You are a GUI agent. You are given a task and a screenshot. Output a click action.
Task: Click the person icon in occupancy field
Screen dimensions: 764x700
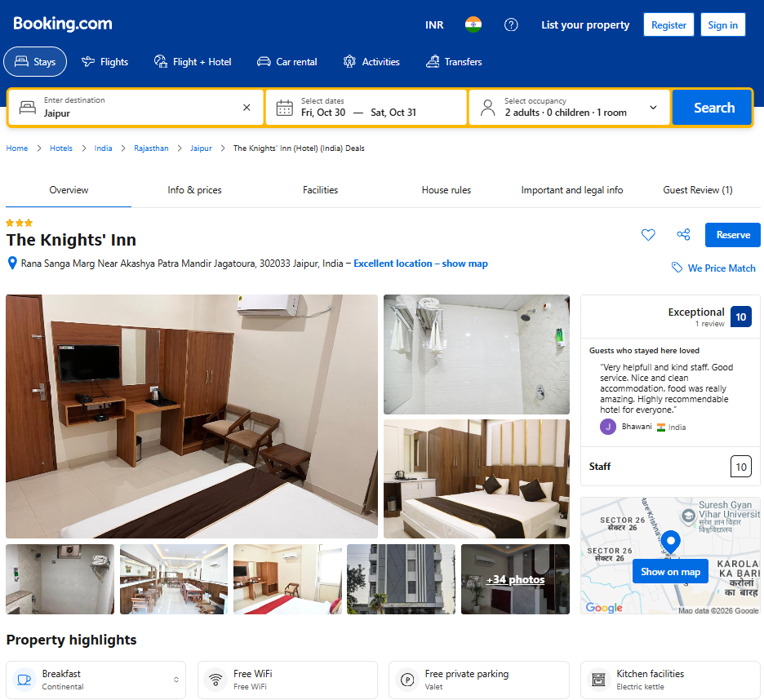487,108
